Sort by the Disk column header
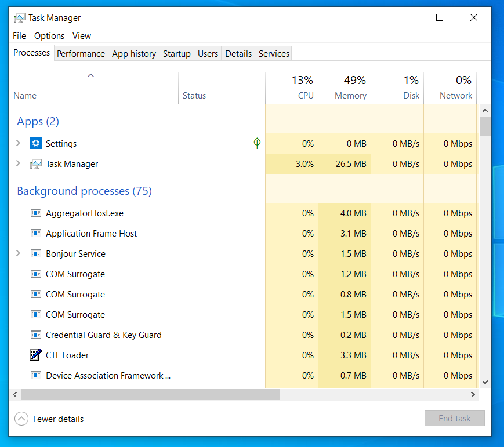This screenshot has height=447, width=504. [397, 88]
